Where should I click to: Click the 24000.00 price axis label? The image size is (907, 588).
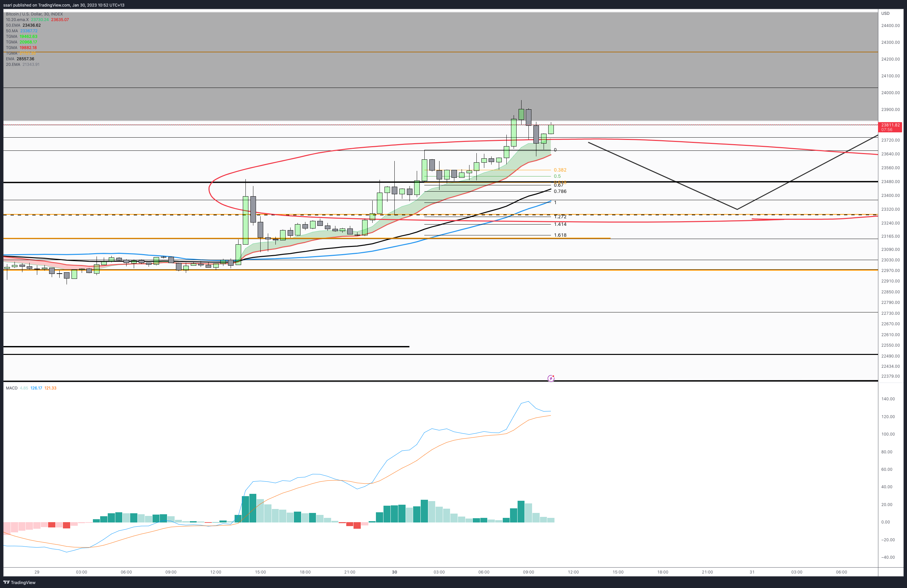(x=890, y=93)
